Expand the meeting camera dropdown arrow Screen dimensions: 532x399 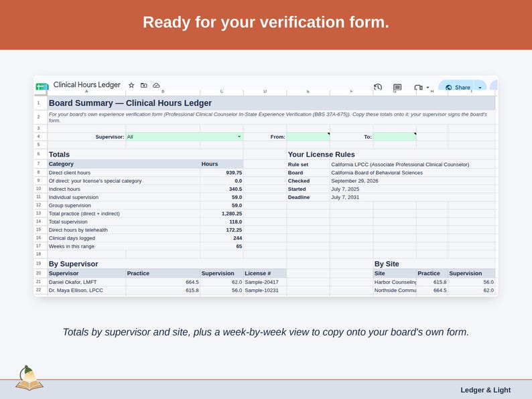coord(427,88)
